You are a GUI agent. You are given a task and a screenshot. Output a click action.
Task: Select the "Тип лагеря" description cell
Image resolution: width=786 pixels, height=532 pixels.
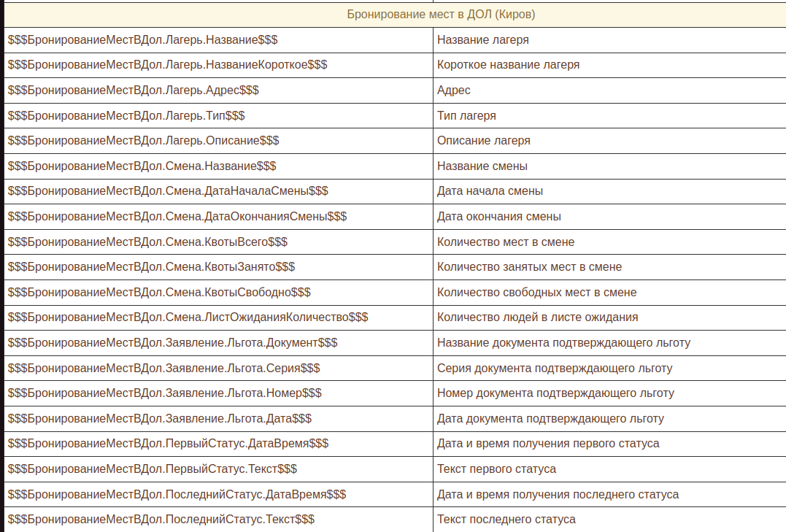(x=466, y=116)
